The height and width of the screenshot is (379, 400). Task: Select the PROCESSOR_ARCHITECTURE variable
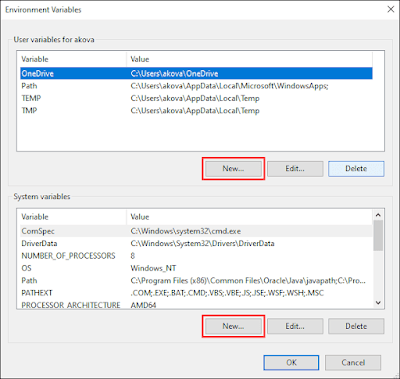196,305
